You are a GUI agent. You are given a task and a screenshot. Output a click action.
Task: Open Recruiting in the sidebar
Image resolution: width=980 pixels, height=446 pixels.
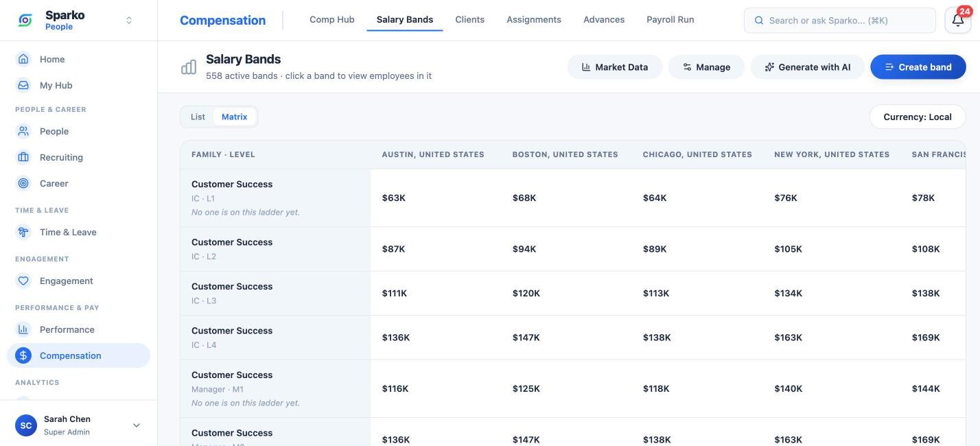(78, 157)
